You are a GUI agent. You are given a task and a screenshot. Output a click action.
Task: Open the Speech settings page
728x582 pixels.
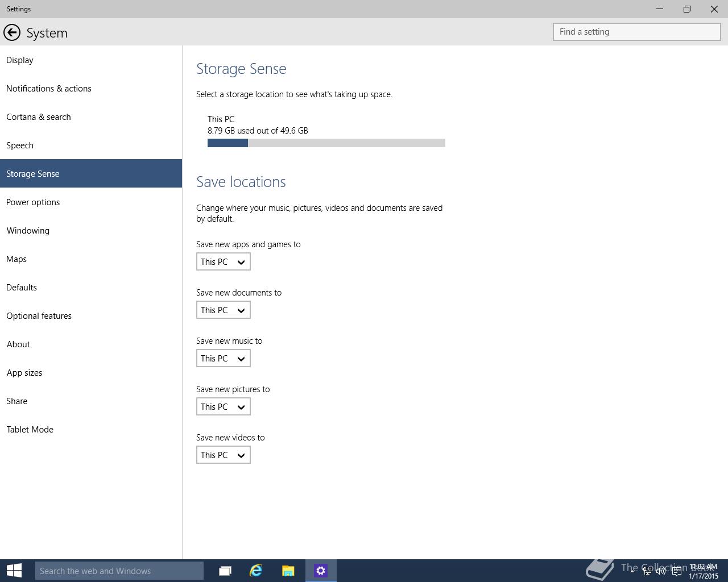coord(91,145)
